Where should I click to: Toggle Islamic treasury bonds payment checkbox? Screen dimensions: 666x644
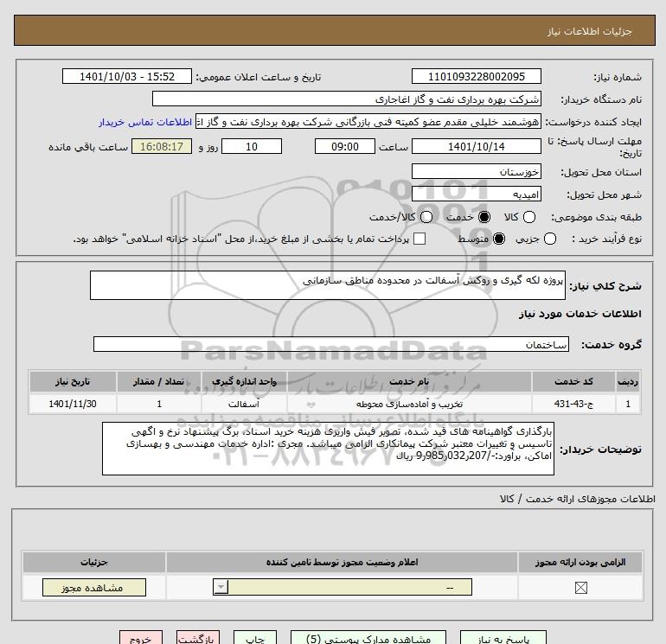click(x=419, y=239)
